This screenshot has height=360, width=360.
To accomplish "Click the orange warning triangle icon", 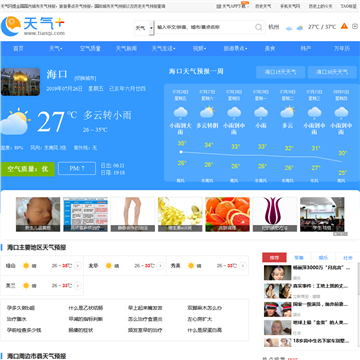I will [344, 26].
